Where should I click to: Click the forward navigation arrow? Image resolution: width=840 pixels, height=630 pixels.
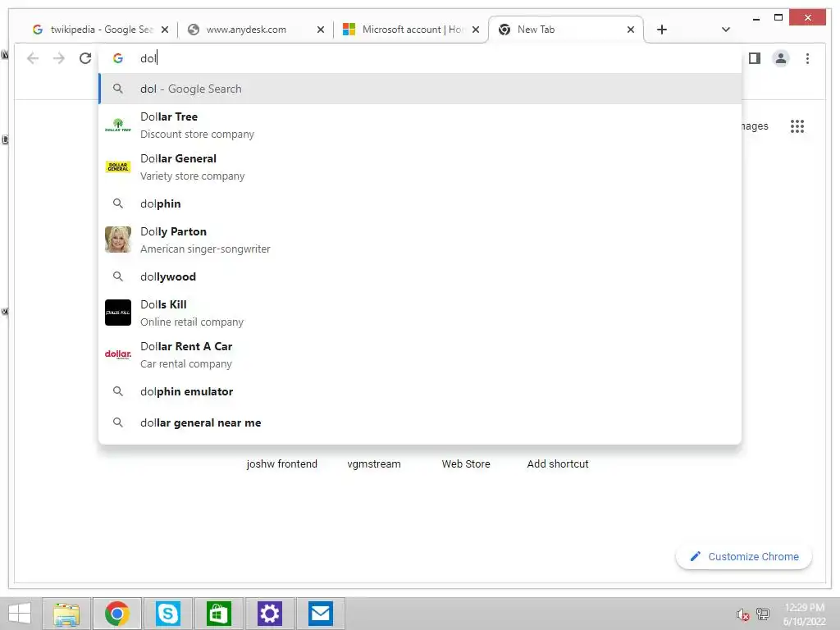pyautogui.click(x=59, y=58)
